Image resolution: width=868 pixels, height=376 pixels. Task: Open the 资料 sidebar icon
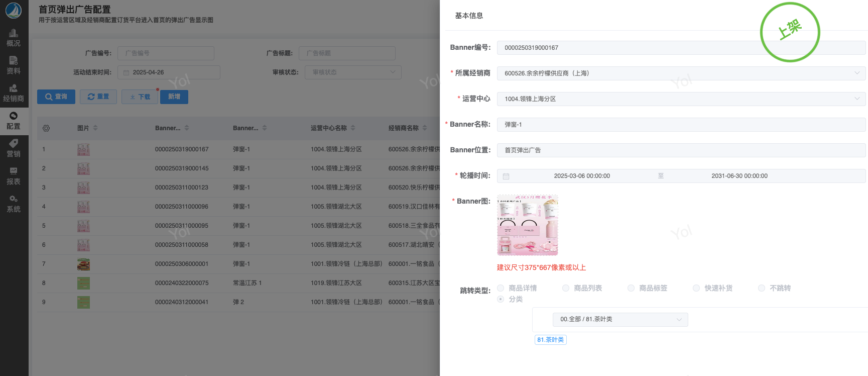pos(14,65)
